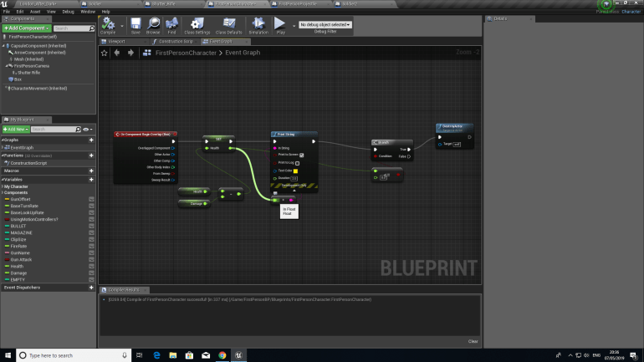Open Windows Start menu

point(8,355)
